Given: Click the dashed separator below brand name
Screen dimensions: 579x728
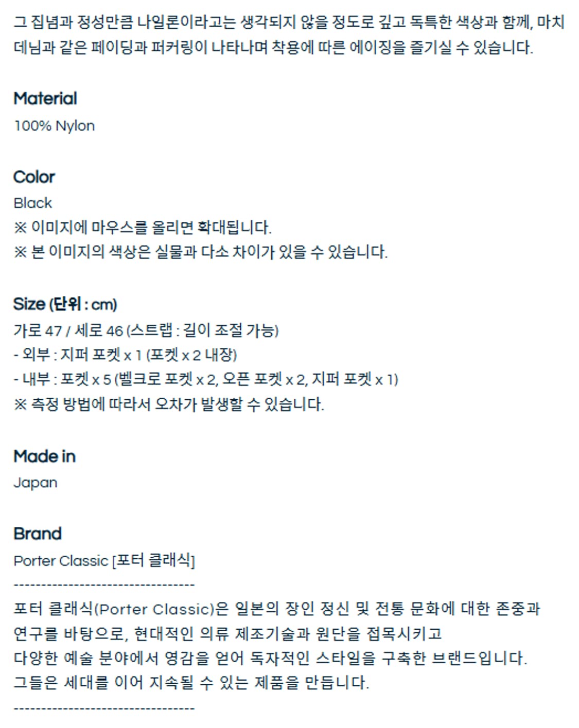Looking at the screenshot, I should click(x=104, y=585).
